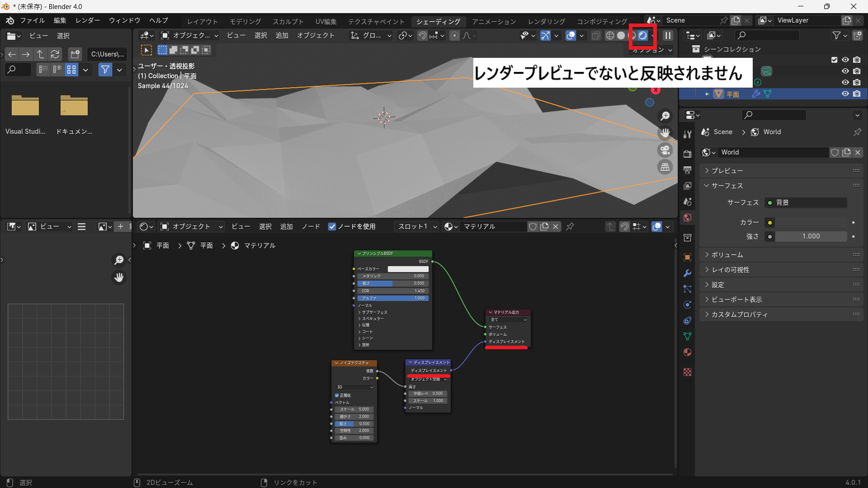Viewport: 868px width, 488px height.
Task: Toggle 正規化 checkbox in noise texture node
Action: coord(337,395)
